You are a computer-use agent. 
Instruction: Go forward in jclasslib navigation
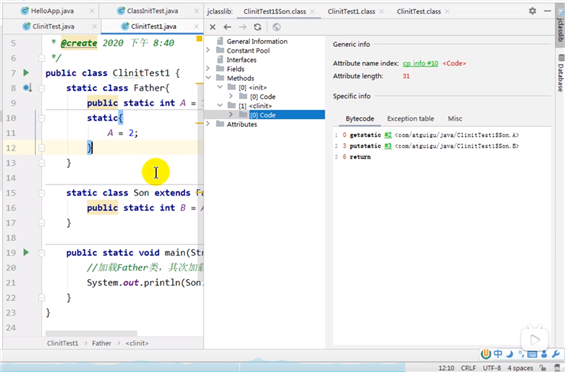[x=243, y=27]
